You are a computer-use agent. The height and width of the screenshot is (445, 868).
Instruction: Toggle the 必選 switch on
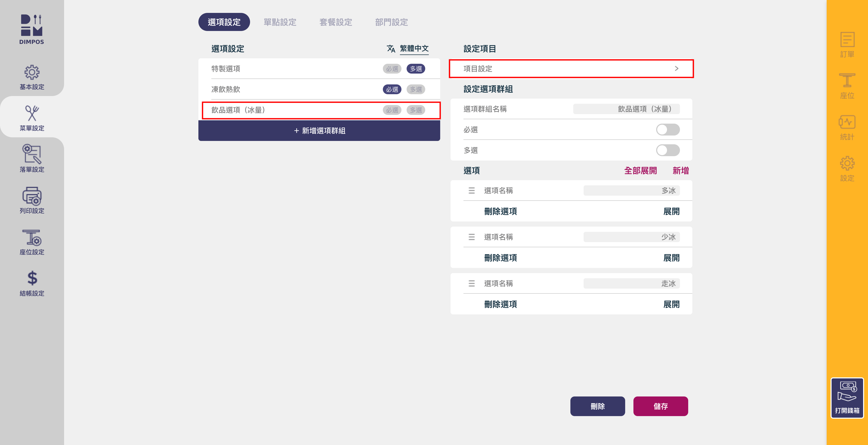click(x=668, y=130)
